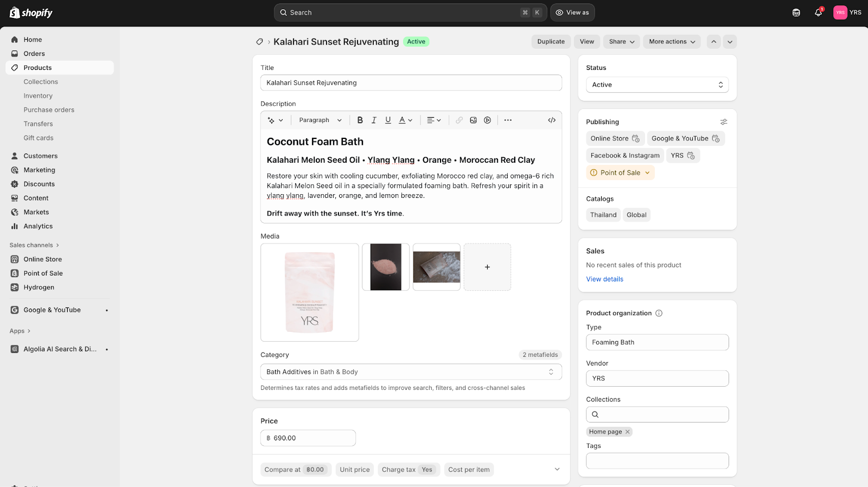Apply italic formatting in description toolbar
Image resolution: width=868 pixels, height=487 pixels.
click(x=374, y=120)
